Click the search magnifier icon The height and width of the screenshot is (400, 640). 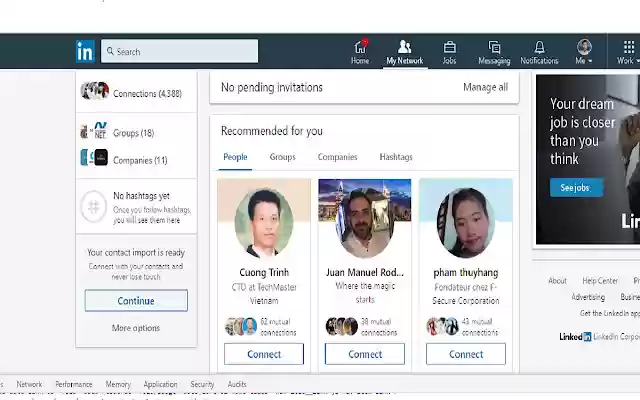110,51
